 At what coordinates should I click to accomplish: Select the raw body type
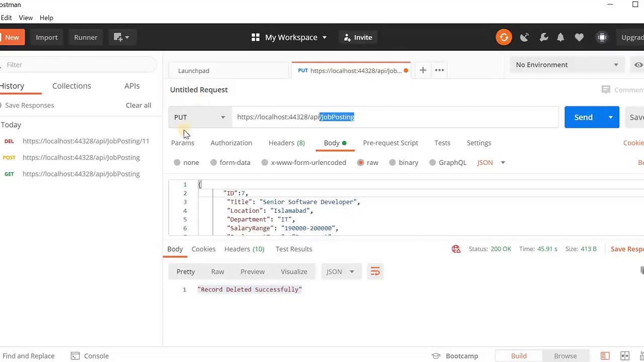pos(368,162)
